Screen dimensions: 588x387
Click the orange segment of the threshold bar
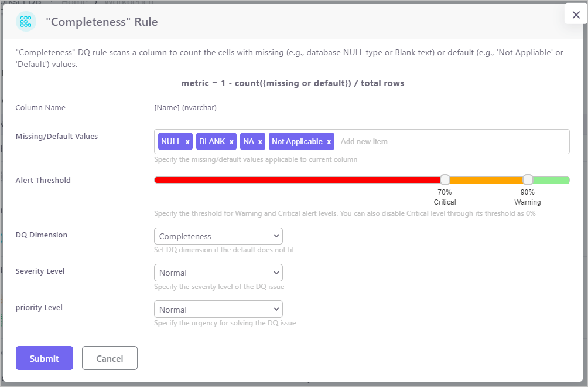[x=486, y=180]
